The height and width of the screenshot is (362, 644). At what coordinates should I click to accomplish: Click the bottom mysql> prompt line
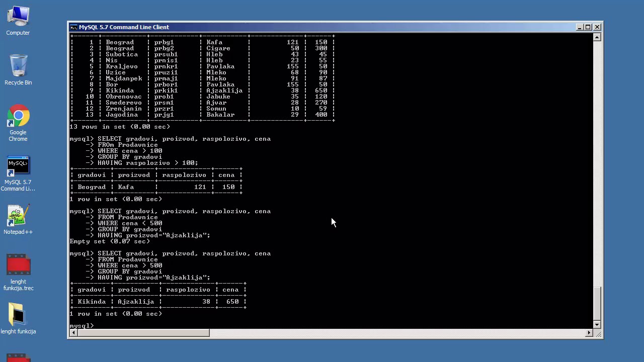tap(82, 326)
